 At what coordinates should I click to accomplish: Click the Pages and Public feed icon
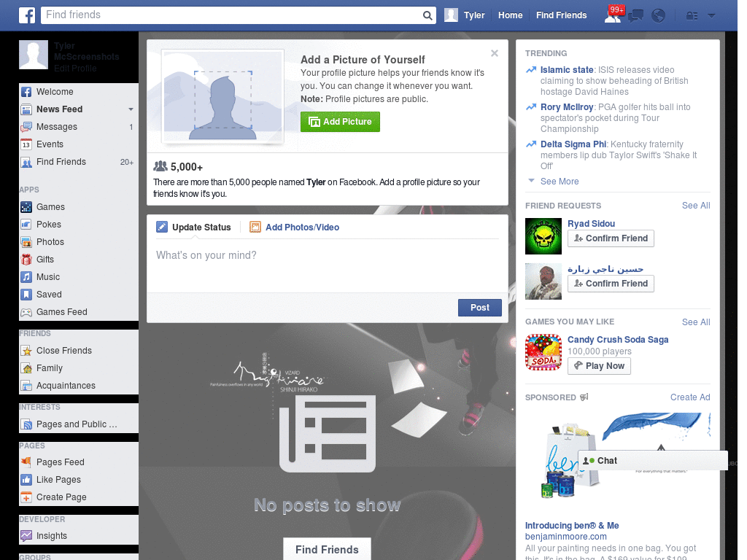click(x=26, y=424)
